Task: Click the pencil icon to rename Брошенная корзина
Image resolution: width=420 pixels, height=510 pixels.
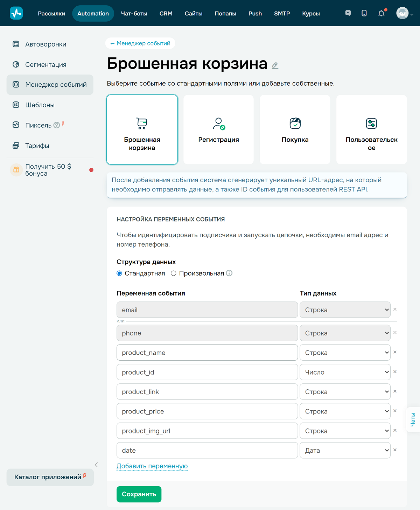Action: (x=275, y=65)
